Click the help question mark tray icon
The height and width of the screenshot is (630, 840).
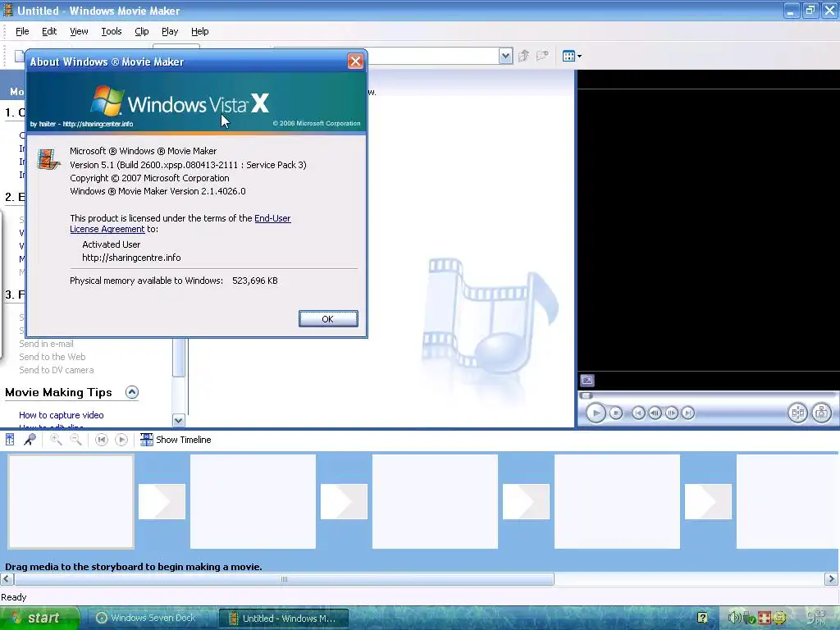point(702,618)
